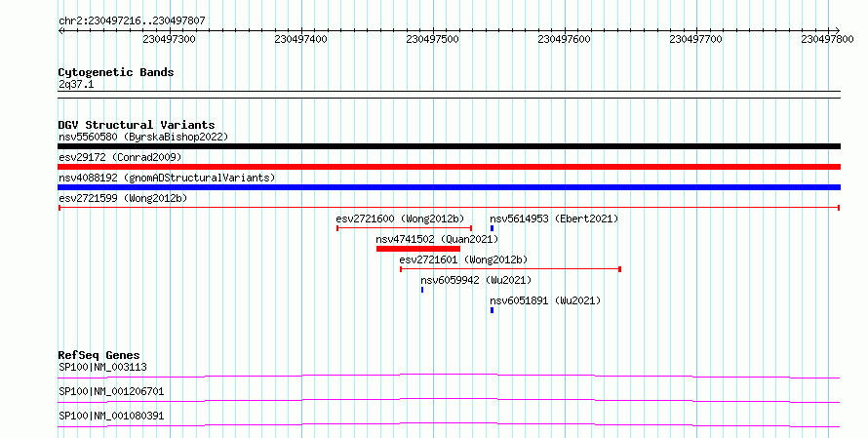
Task: Open the SP100|NM_001206701 transcript label
Action: [111, 391]
